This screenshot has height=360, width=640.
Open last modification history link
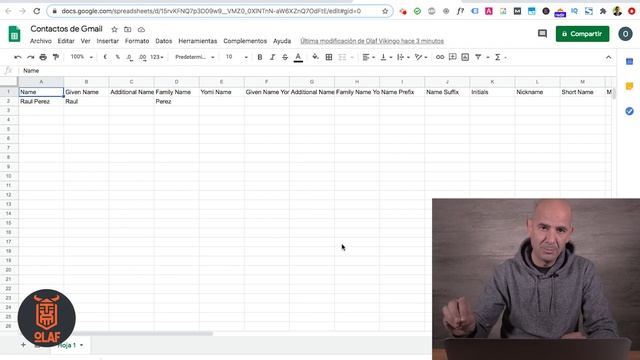tap(372, 41)
